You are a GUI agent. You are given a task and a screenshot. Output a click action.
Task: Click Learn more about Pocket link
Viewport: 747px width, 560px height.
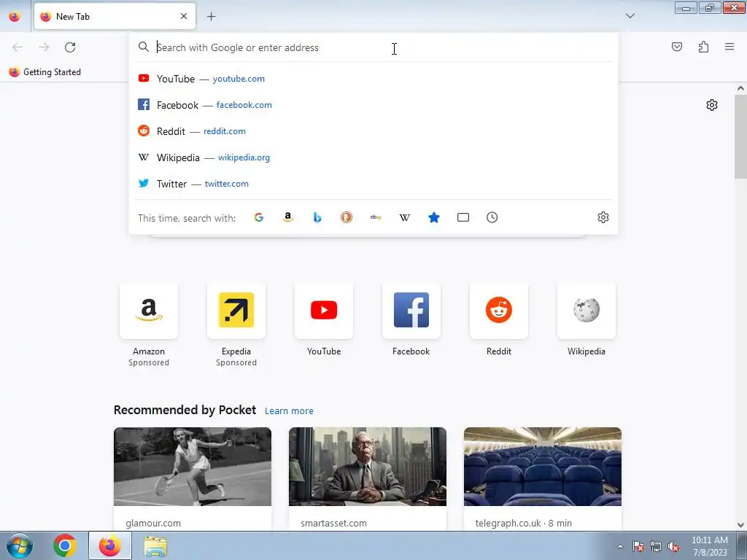tap(289, 411)
